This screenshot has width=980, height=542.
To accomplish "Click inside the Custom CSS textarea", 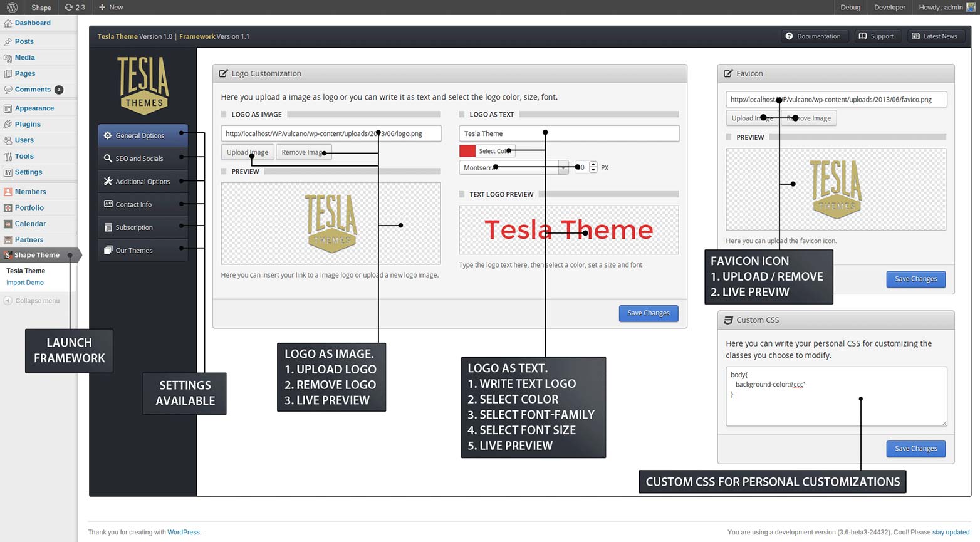I will [x=836, y=397].
